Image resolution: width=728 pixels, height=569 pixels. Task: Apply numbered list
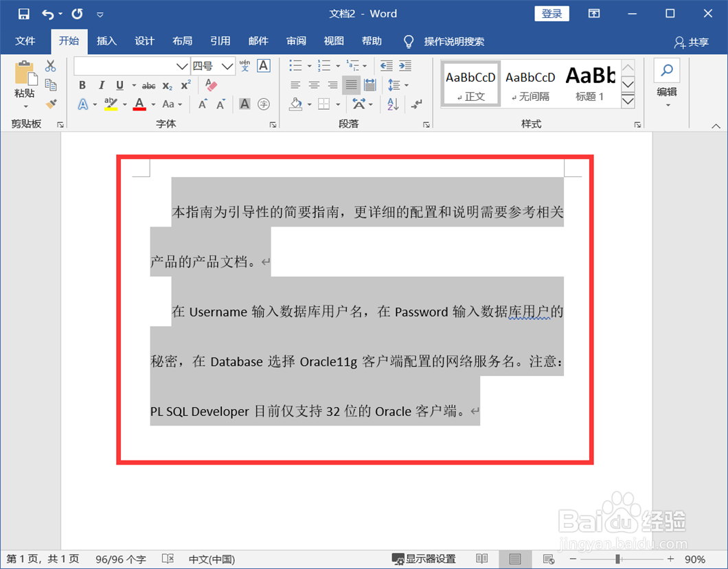(324, 66)
